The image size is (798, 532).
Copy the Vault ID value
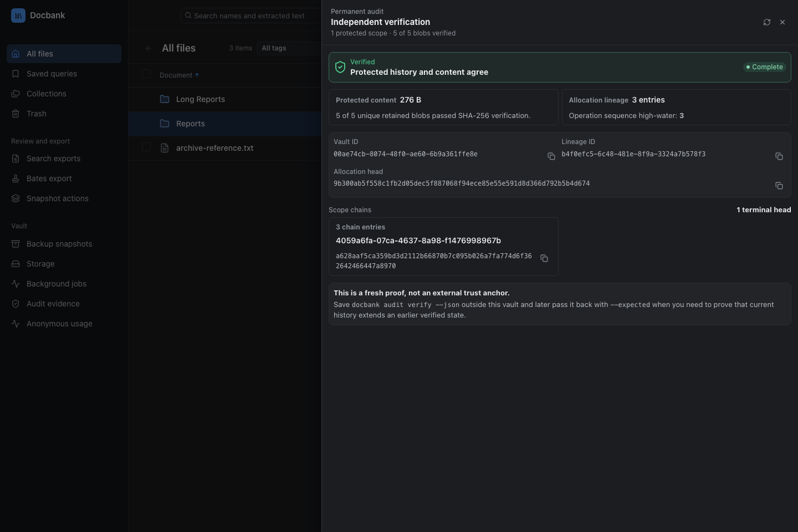[551, 156]
